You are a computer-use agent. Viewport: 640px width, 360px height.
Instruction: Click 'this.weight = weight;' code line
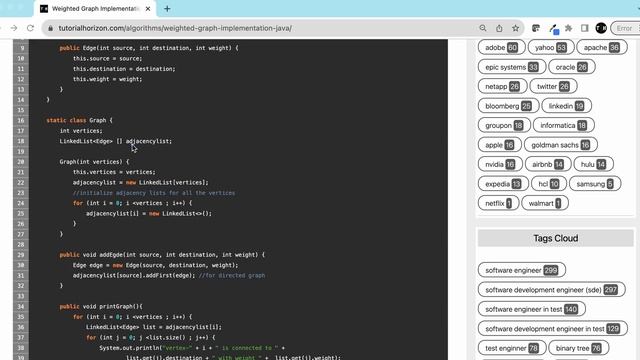pyautogui.click(x=107, y=79)
